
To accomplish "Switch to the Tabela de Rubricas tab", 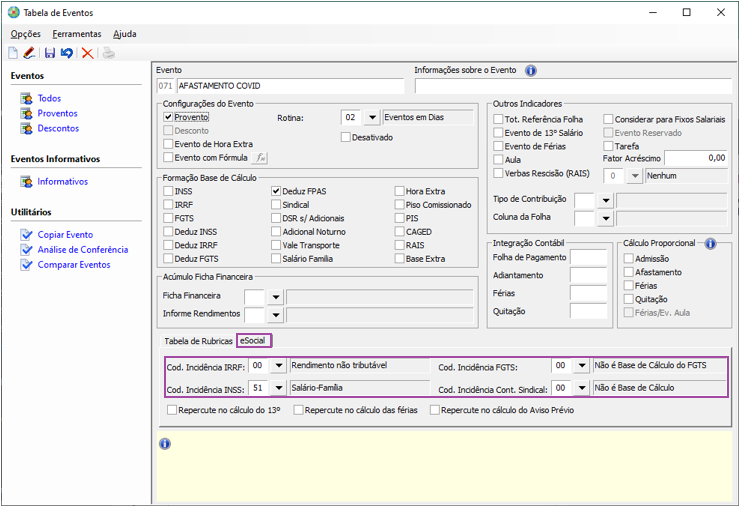I will pyautogui.click(x=198, y=341).
